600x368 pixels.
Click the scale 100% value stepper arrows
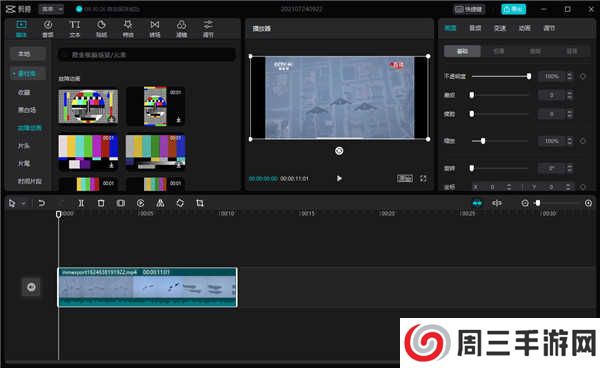point(570,141)
